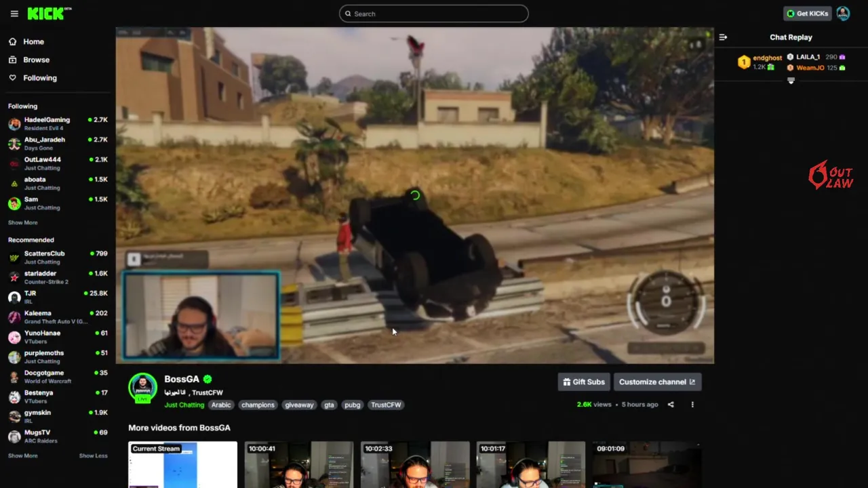
Task: Click the Gift Subs button
Action: [x=584, y=382]
